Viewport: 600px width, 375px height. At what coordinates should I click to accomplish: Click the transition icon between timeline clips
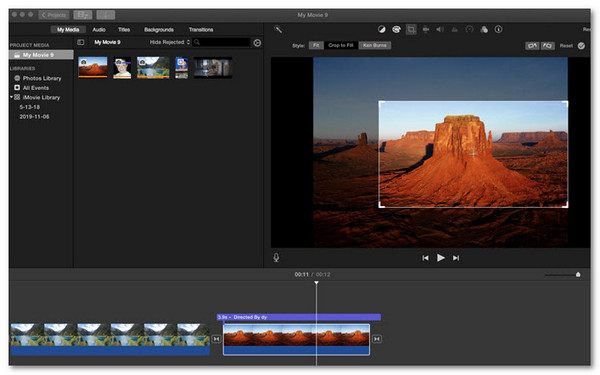(x=216, y=339)
